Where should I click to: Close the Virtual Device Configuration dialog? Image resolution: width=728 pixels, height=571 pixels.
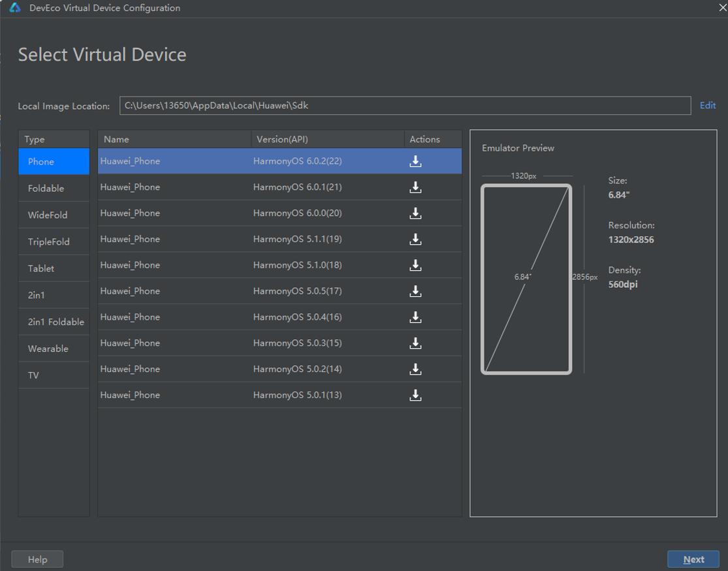coord(722,7)
